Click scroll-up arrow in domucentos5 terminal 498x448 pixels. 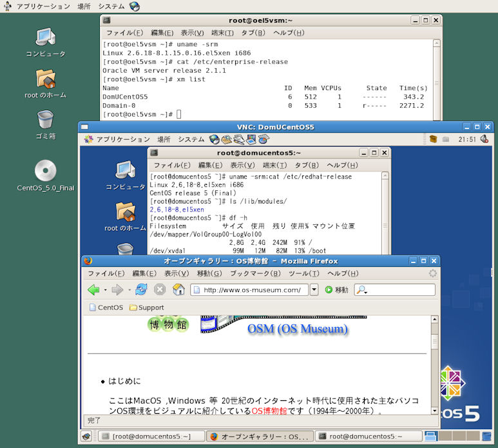385,175
